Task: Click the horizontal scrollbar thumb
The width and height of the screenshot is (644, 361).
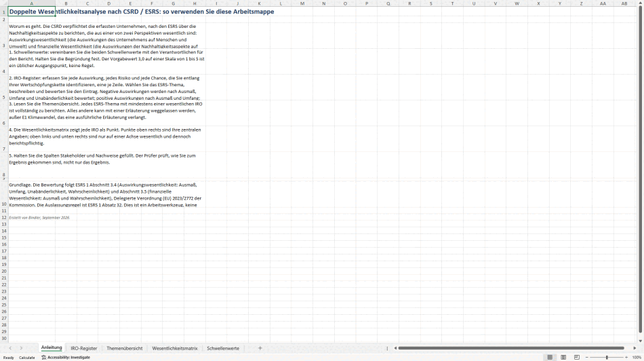Action: [x=511, y=348]
